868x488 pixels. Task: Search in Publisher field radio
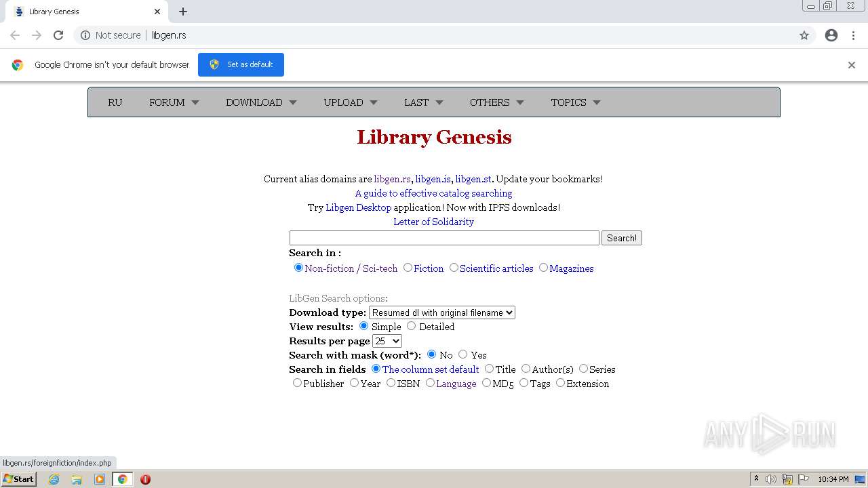[x=297, y=383]
